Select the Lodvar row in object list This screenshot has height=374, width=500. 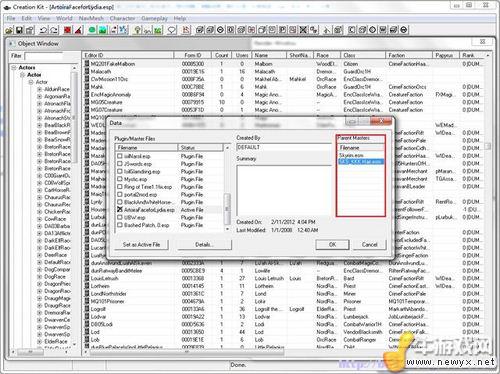283,317
